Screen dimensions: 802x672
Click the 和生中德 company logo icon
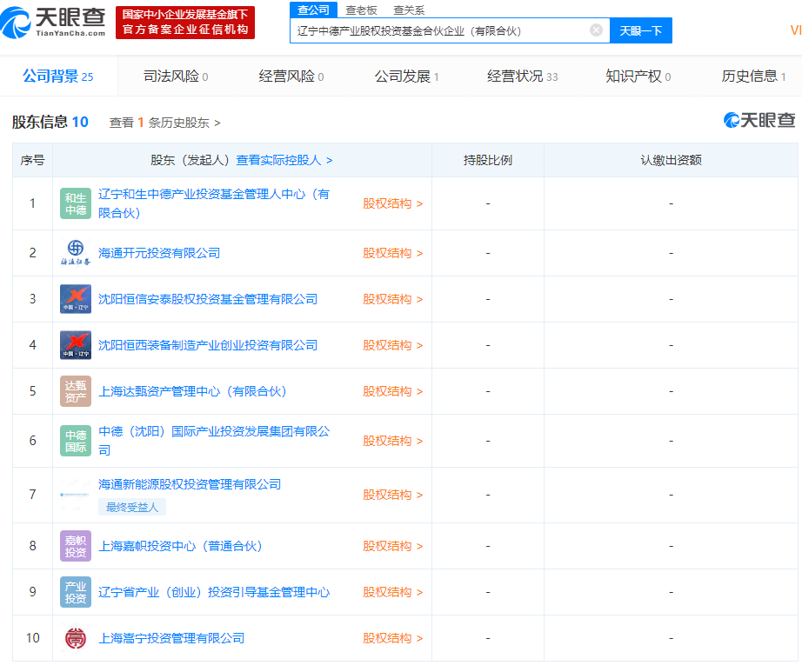(x=76, y=203)
